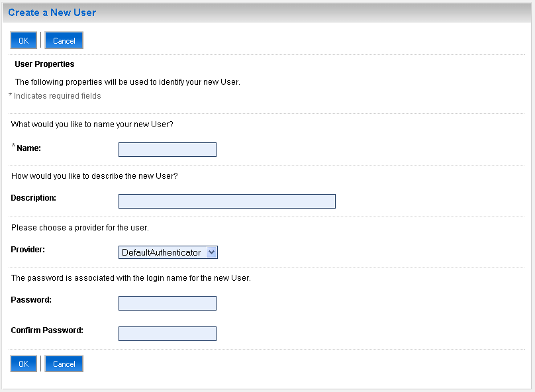Click 'What would you like to name' prompt

[x=92, y=124]
